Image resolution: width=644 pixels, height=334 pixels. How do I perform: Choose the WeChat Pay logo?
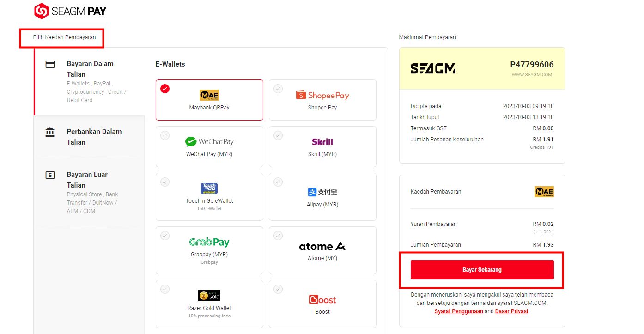pos(209,142)
